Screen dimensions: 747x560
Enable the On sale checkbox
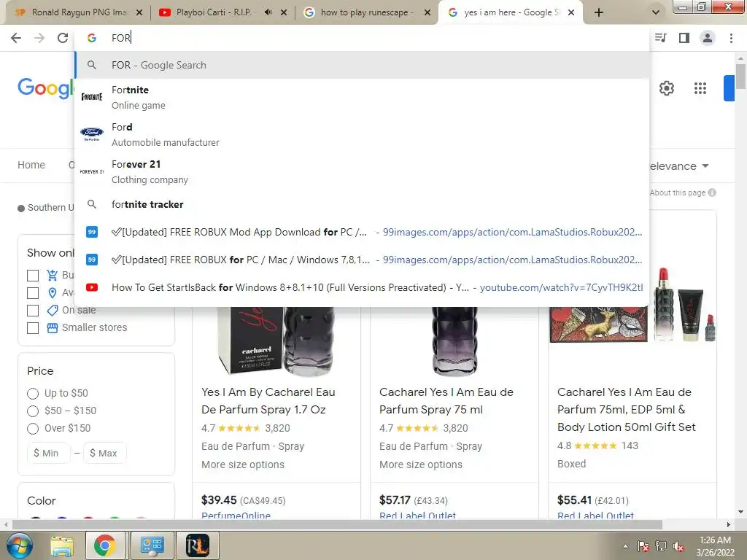pyautogui.click(x=33, y=311)
